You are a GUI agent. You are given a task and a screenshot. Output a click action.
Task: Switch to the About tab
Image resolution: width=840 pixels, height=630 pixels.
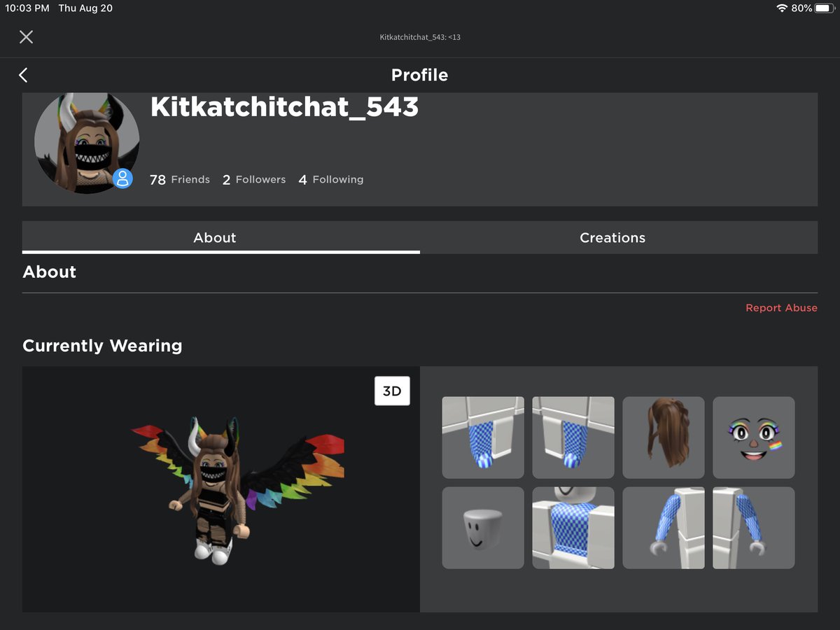221,237
